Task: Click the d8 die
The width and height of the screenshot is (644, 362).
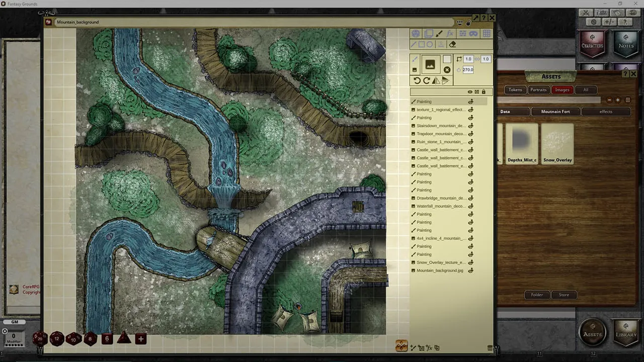Action: (90, 338)
